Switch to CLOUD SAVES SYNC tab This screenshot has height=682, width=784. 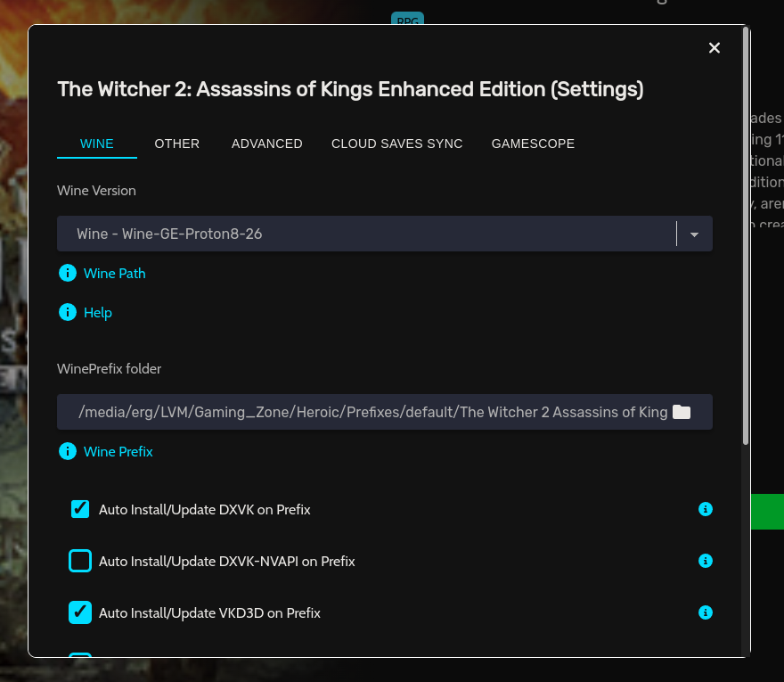[397, 144]
